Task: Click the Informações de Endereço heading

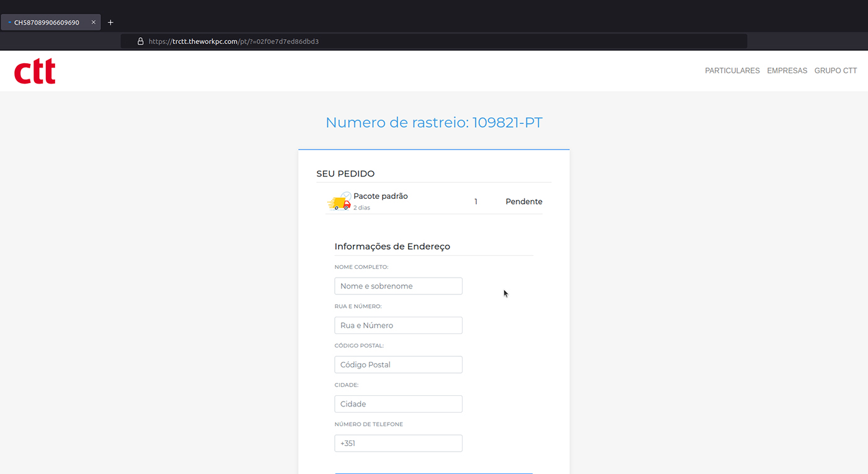Action: pyautogui.click(x=392, y=247)
